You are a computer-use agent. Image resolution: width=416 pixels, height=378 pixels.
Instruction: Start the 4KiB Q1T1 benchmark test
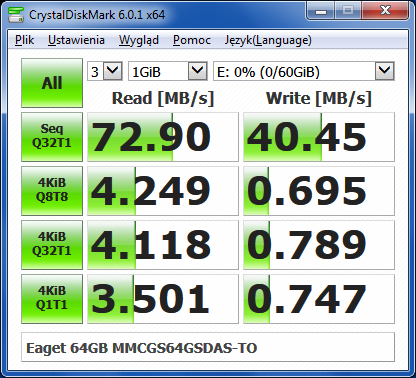[52, 299]
